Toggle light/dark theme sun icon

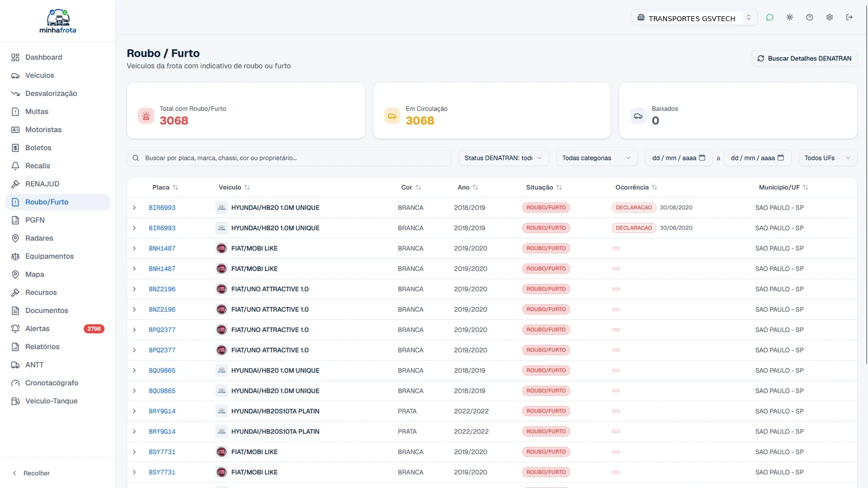[x=789, y=17]
